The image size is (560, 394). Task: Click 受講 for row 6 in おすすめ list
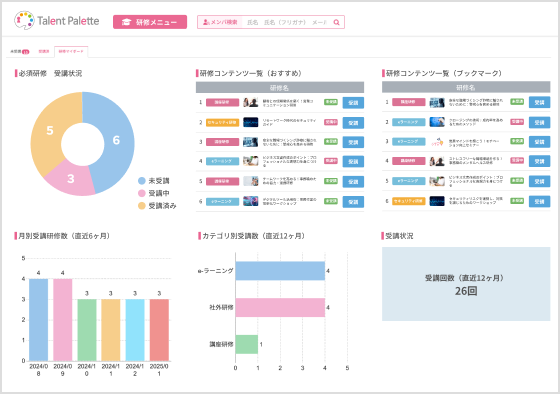coord(353,202)
